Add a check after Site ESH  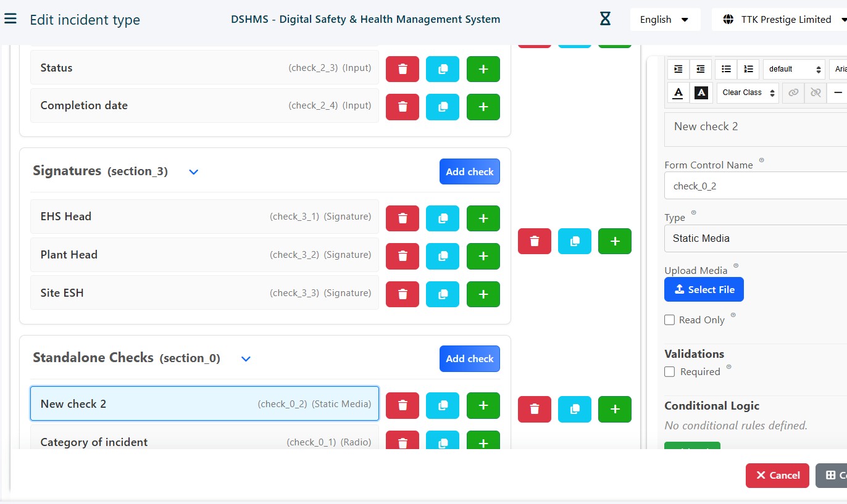point(483,294)
